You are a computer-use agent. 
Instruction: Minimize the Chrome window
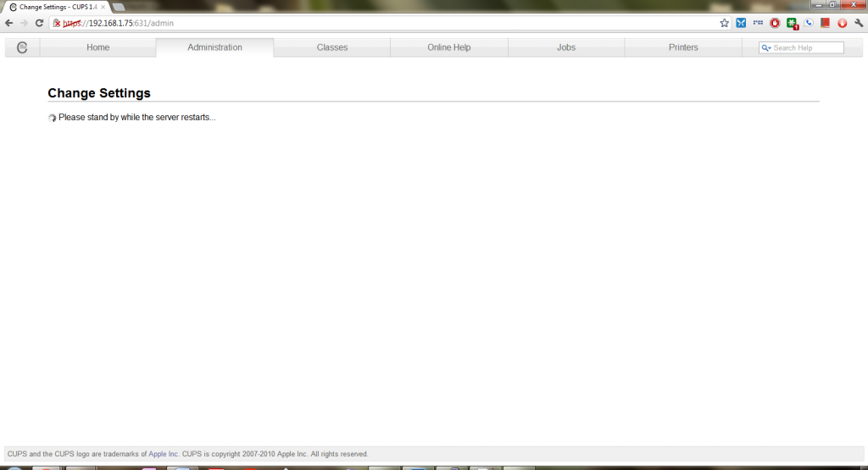pyautogui.click(x=819, y=4)
